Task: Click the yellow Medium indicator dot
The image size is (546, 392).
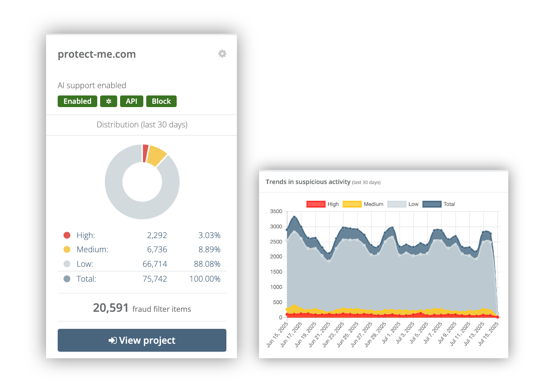Action: point(67,249)
